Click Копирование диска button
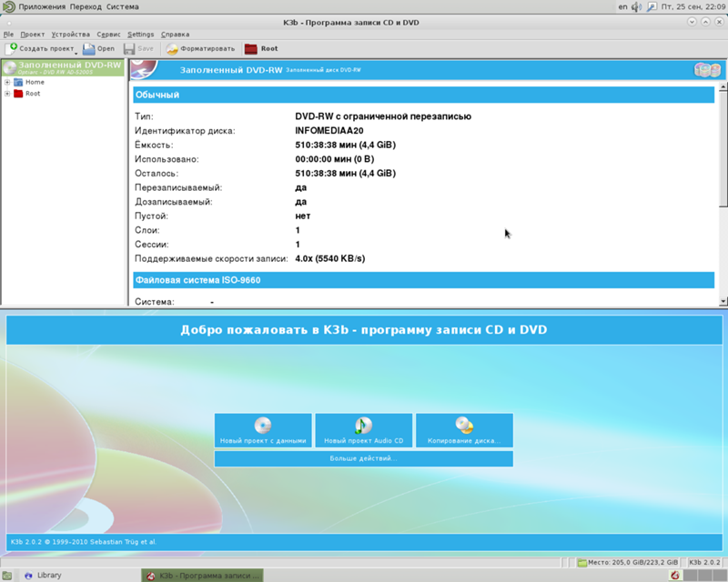Viewport: 728px width, 582px height. pos(464,430)
